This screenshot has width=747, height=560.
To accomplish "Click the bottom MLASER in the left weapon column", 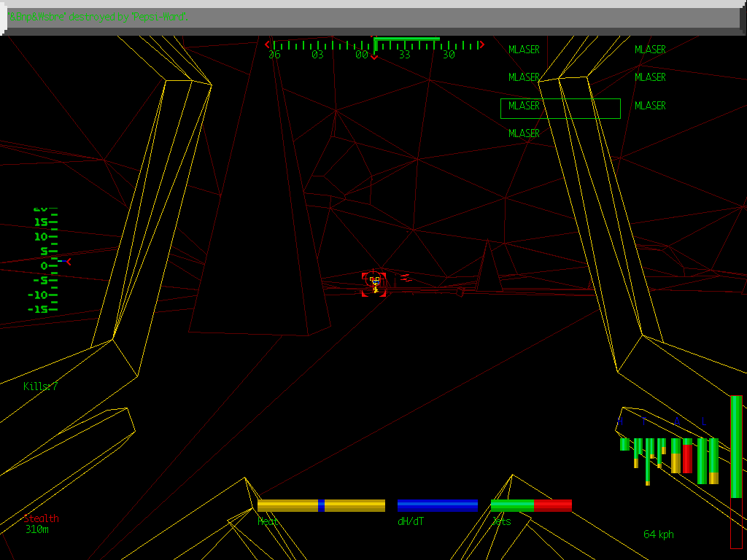I will [x=524, y=133].
